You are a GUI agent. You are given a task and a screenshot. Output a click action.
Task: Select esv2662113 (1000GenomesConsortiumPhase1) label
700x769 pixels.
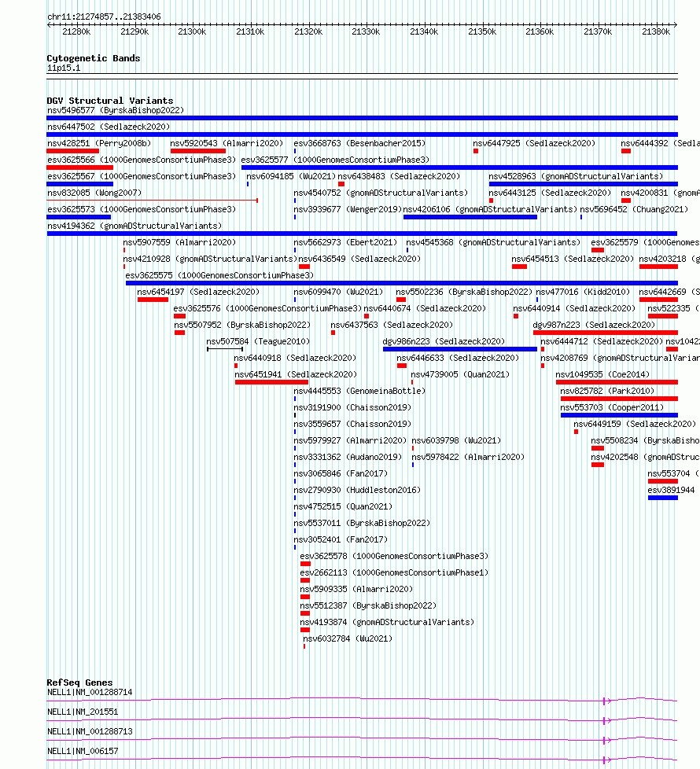[394, 573]
